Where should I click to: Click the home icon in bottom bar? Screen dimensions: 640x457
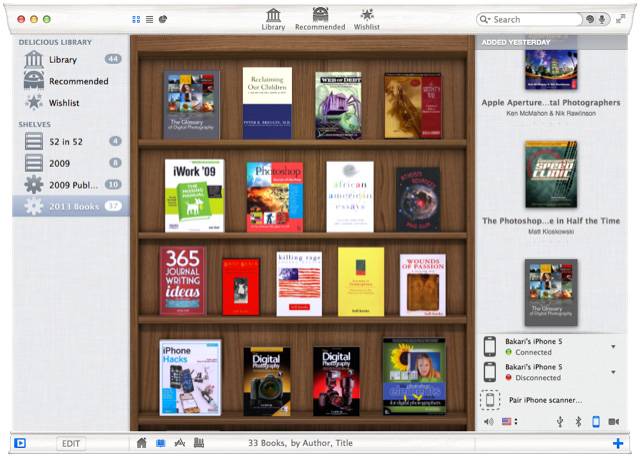point(141,443)
